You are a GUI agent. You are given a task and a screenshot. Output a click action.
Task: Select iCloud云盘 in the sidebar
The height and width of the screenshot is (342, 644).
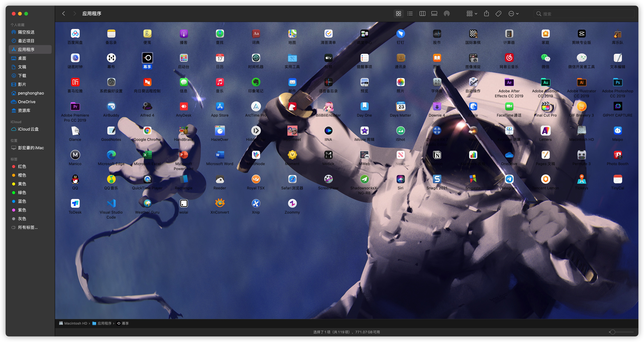28,129
